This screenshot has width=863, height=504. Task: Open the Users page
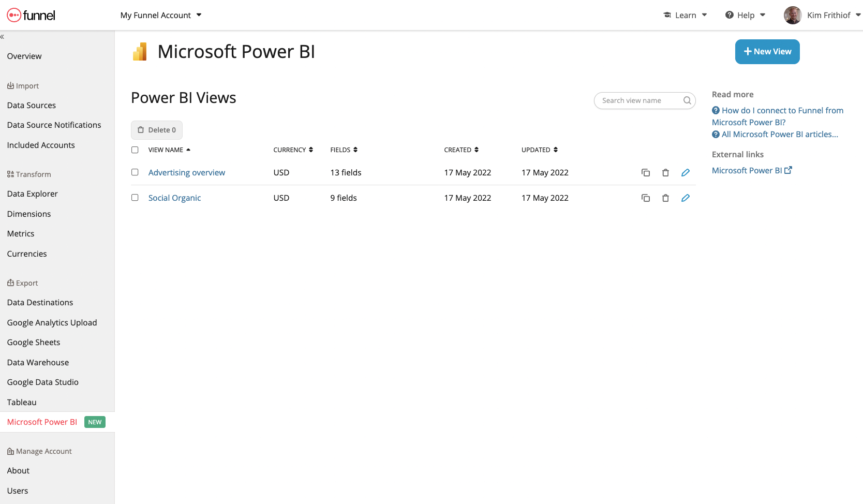pyautogui.click(x=18, y=491)
